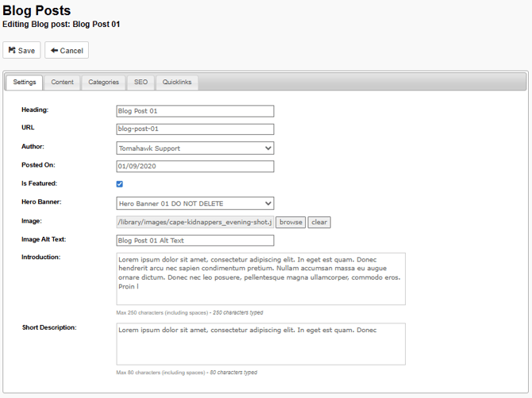Click the floppy disk icon on Save

[x=12, y=50]
